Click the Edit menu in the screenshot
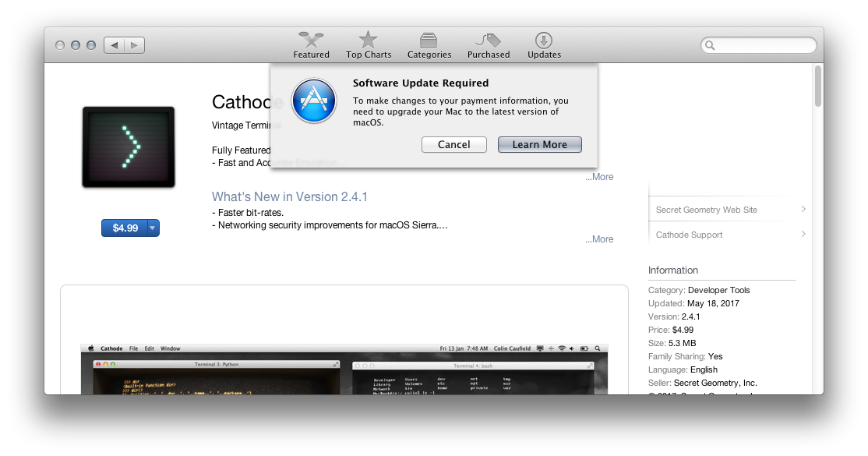Viewport: 868px width, 456px height. [x=150, y=348]
